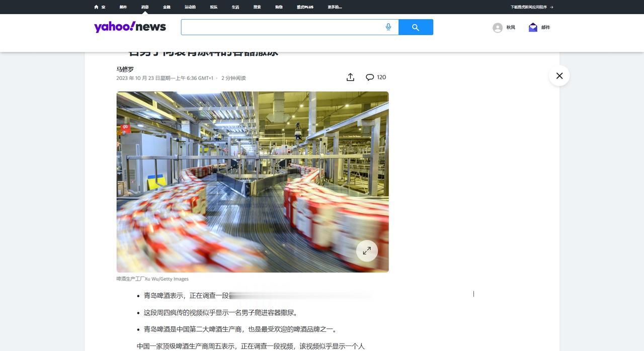Click the 2 分钟阅读 reading time text
This screenshot has height=351, width=644.
click(233, 78)
